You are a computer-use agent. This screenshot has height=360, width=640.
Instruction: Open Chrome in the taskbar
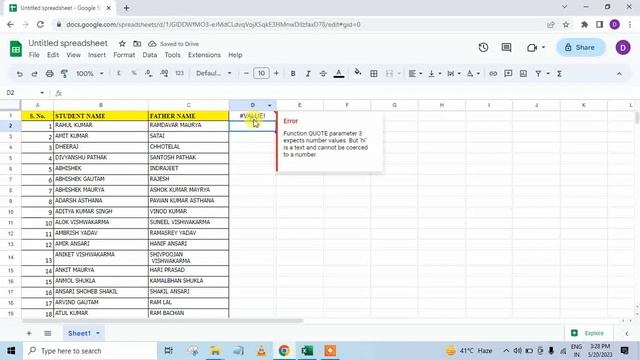coord(284,351)
